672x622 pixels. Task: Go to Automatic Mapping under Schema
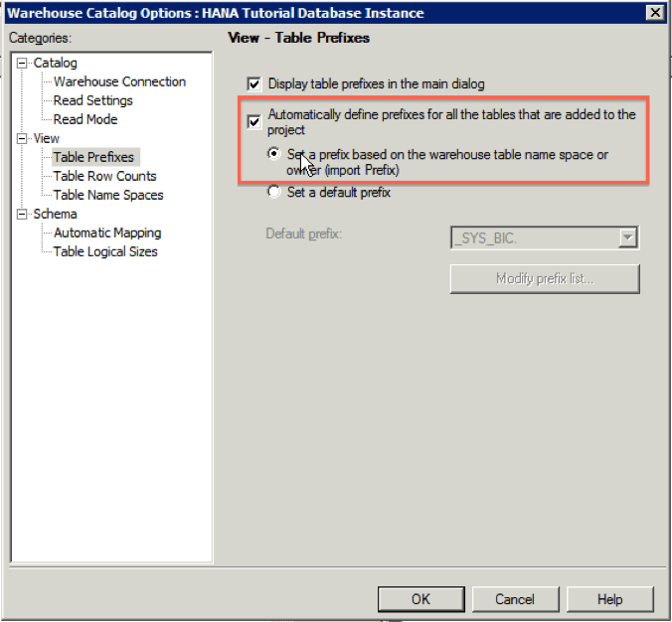(x=107, y=233)
